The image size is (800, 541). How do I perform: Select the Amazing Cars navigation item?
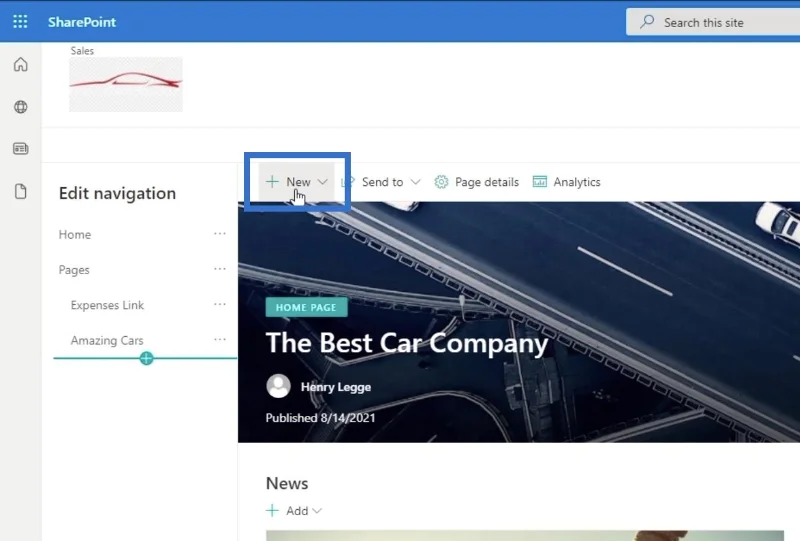(x=107, y=340)
